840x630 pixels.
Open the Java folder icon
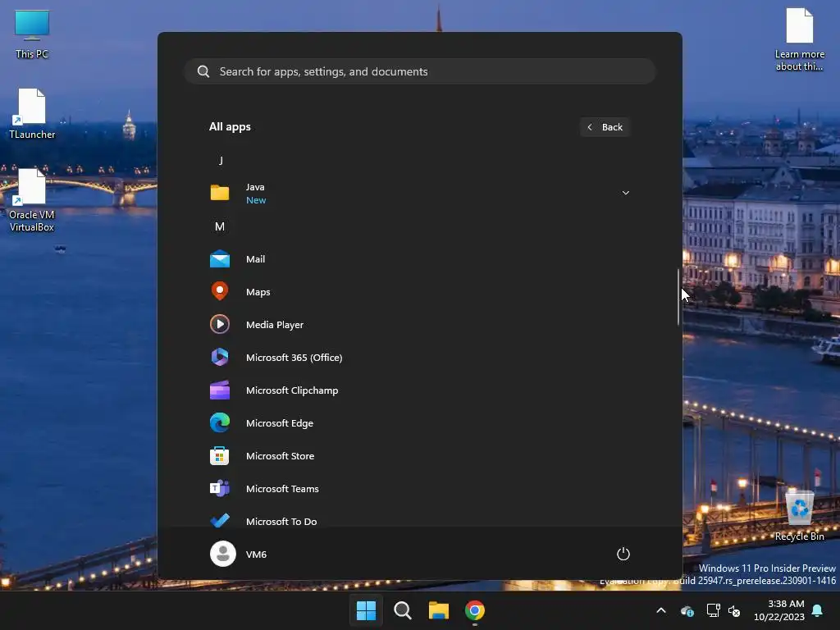[x=220, y=193]
